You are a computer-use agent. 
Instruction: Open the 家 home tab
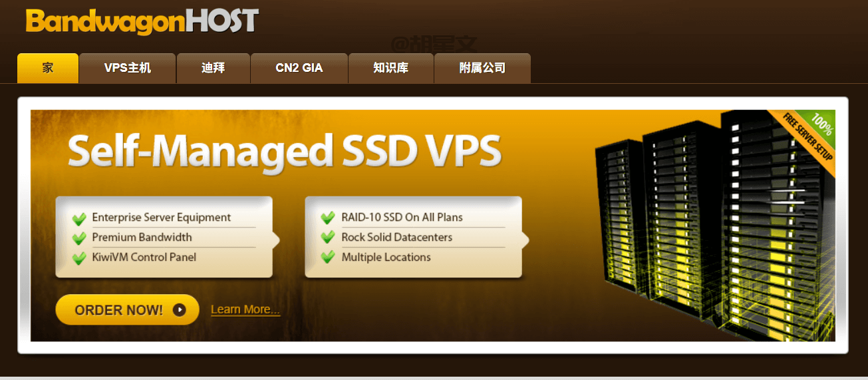pyautogui.click(x=48, y=68)
